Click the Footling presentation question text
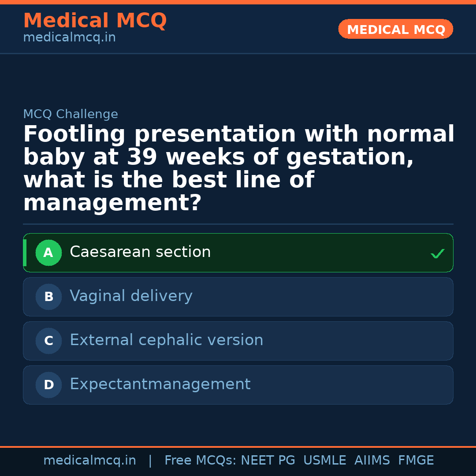Screen dimensions: 476x476 coord(238,169)
